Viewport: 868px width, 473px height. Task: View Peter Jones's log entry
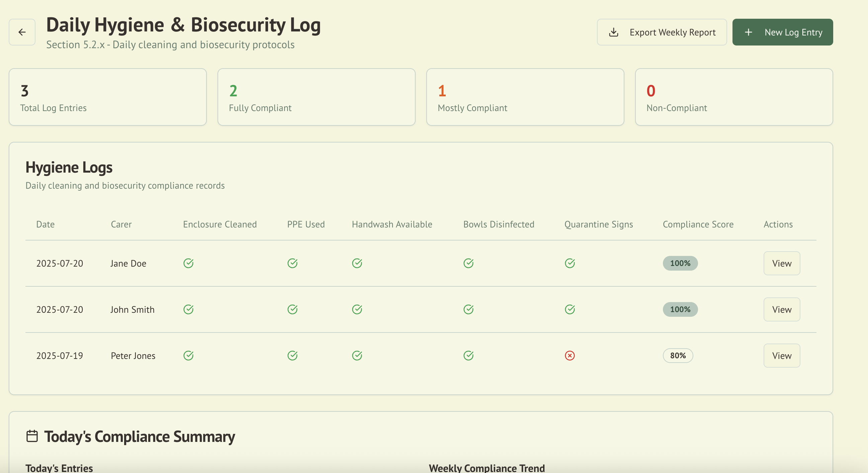coord(781,356)
